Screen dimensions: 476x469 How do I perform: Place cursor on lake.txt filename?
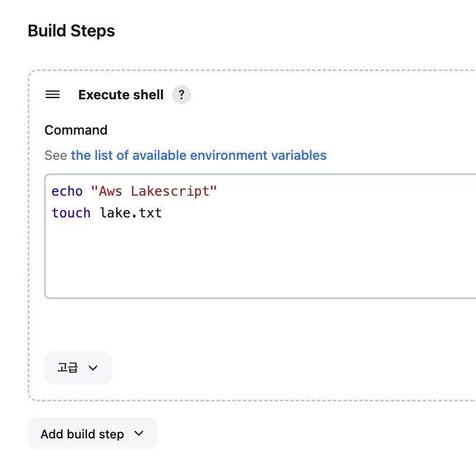coord(130,212)
